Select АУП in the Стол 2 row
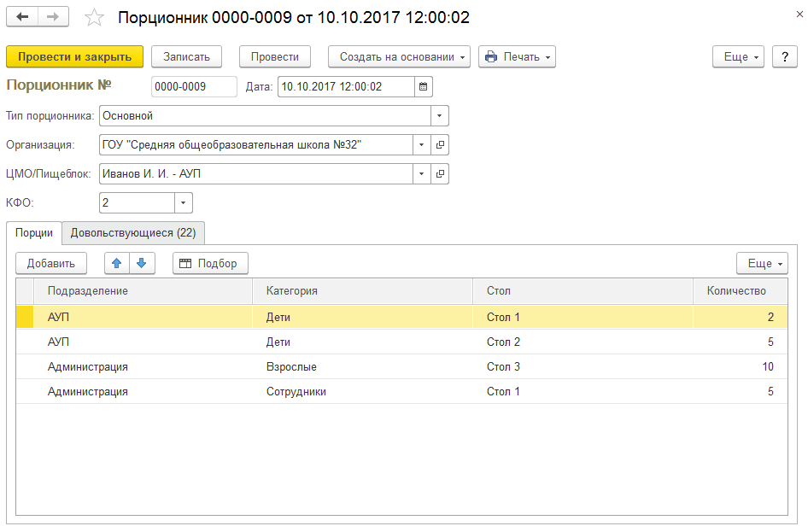 pyautogui.click(x=143, y=342)
